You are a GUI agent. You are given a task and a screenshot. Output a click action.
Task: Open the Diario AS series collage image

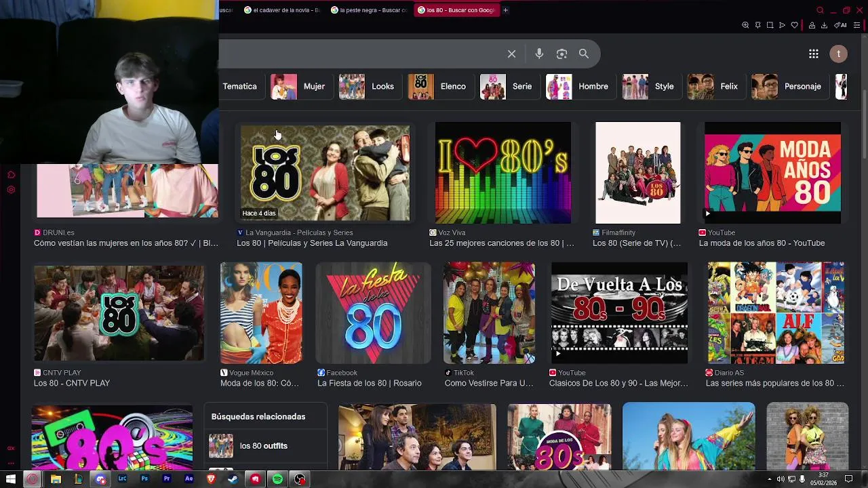tap(776, 313)
